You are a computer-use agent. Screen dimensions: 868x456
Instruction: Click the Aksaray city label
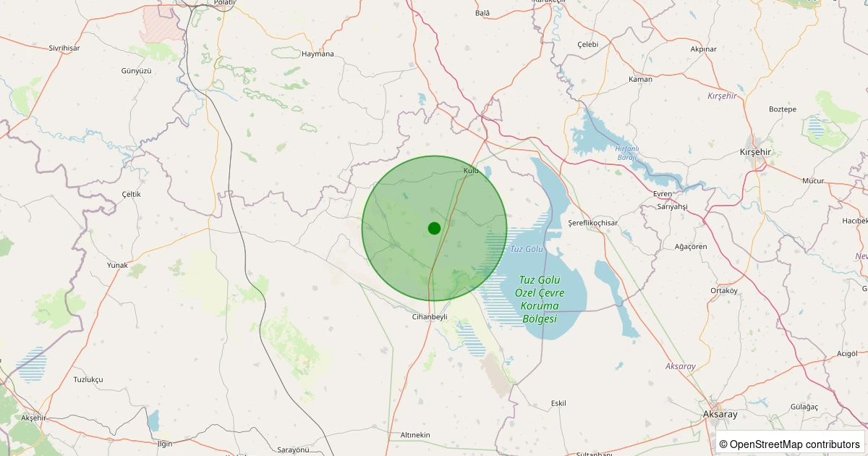[720, 414]
